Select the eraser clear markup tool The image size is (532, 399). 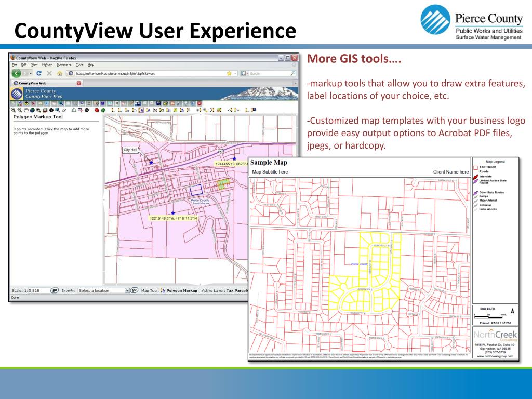point(64,110)
